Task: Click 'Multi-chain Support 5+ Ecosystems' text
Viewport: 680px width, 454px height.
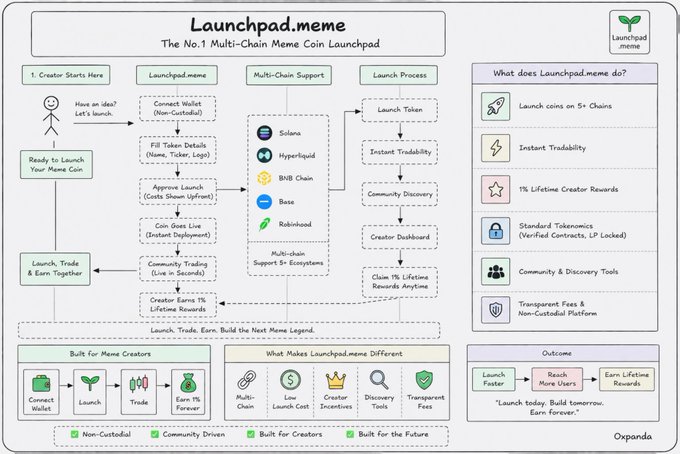Action: tap(288, 258)
